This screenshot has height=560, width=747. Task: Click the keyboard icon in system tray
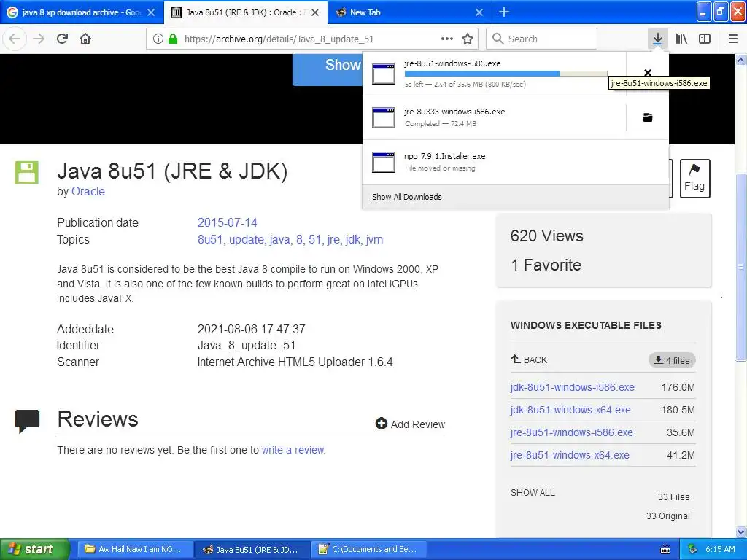(665, 550)
